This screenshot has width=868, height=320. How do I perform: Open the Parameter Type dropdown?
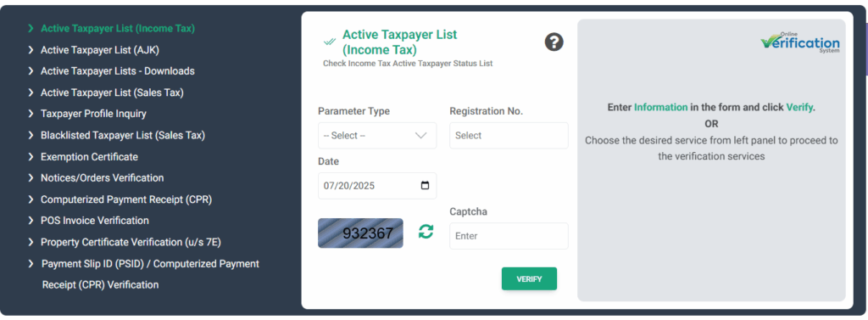pyautogui.click(x=377, y=135)
